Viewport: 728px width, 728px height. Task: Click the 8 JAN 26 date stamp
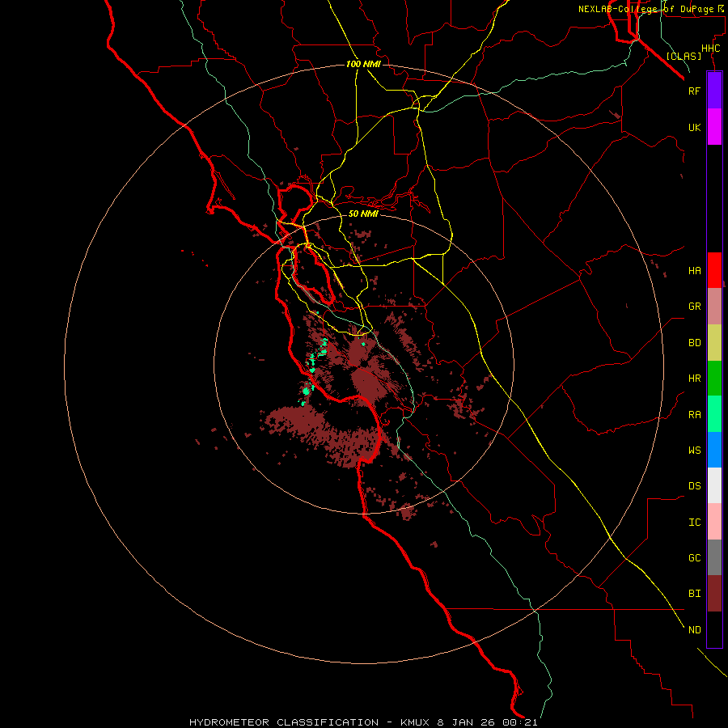click(466, 722)
